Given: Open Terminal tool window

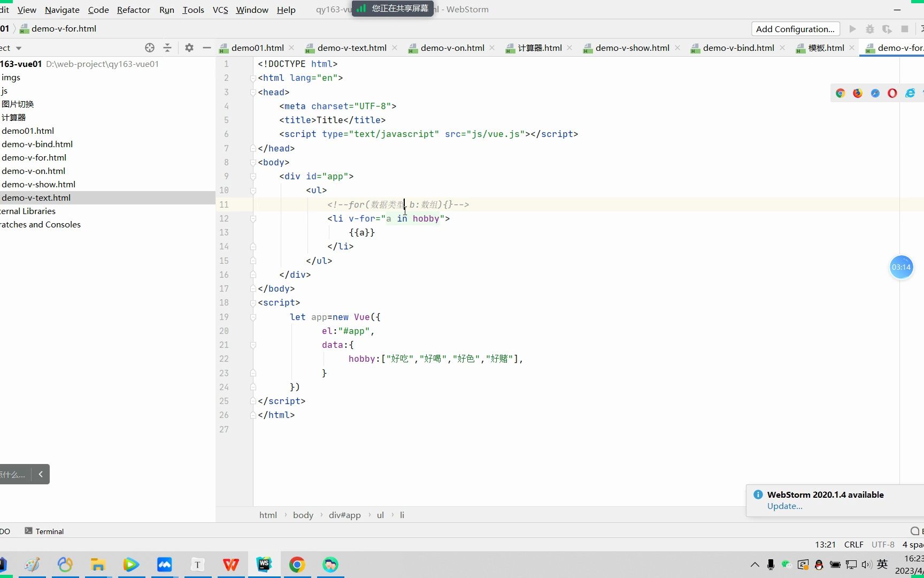Looking at the screenshot, I should pyautogui.click(x=44, y=531).
